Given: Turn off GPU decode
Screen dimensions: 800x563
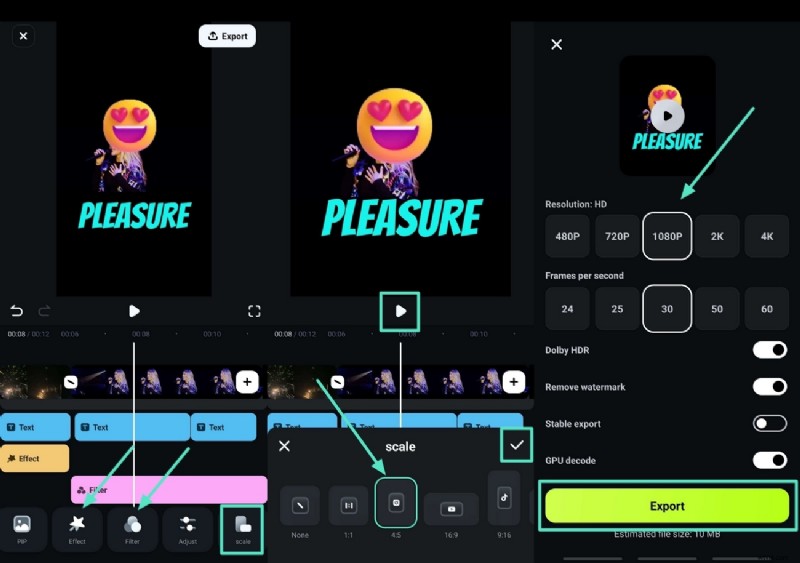Looking at the screenshot, I should pyautogui.click(x=769, y=460).
